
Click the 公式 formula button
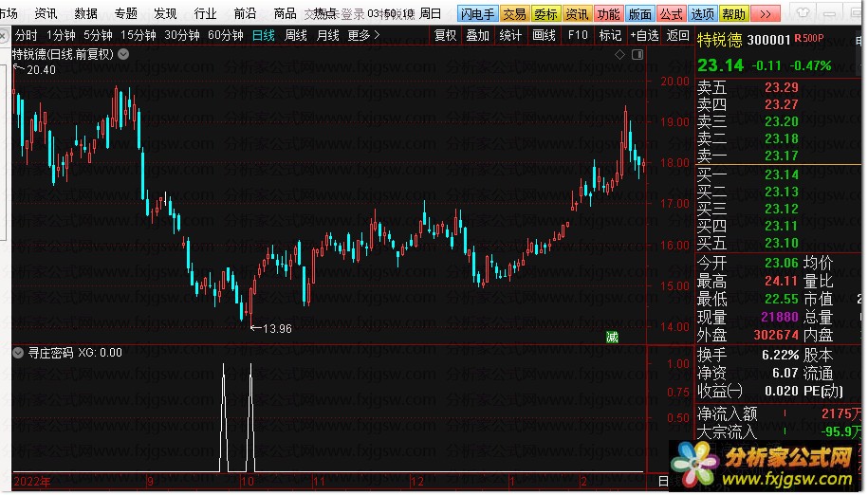(x=672, y=13)
